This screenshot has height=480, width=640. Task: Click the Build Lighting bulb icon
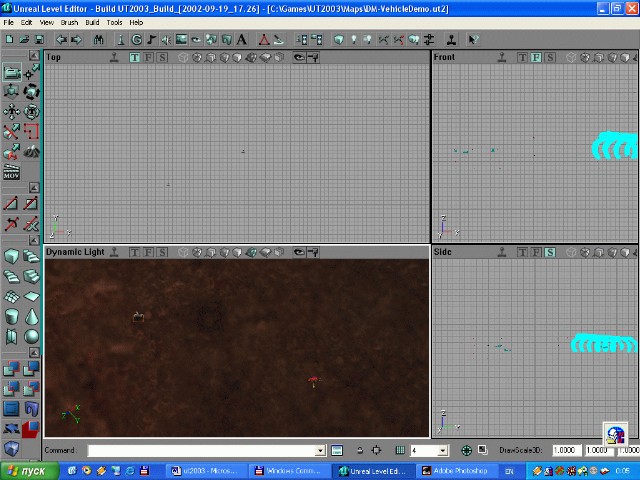pos(353,40)
